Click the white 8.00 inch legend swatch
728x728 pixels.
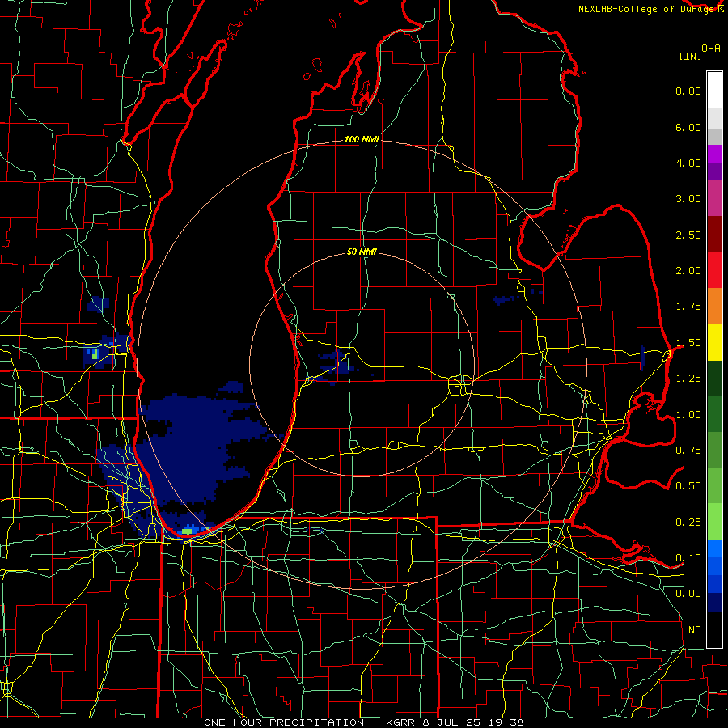[714, 91]
